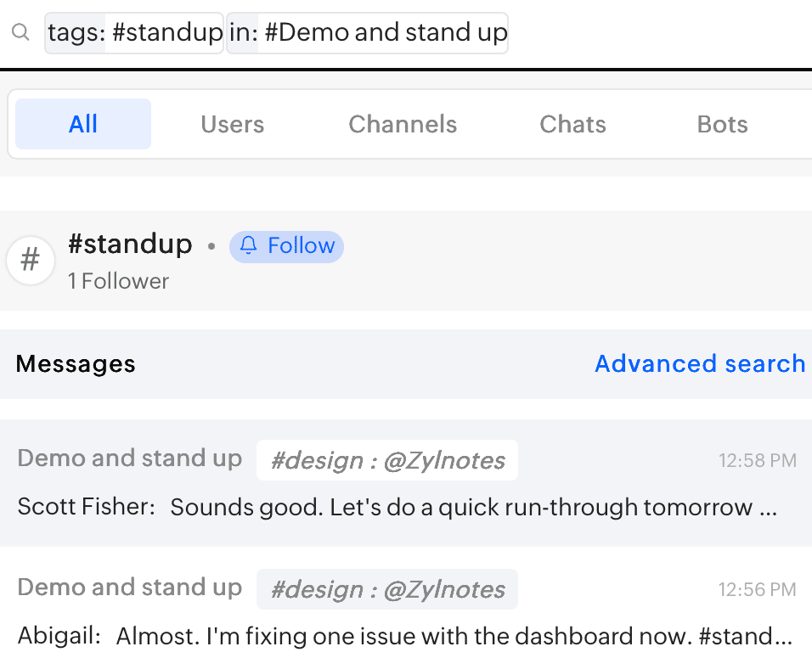Click channel name on 12:58 PM result

[129, 458]
